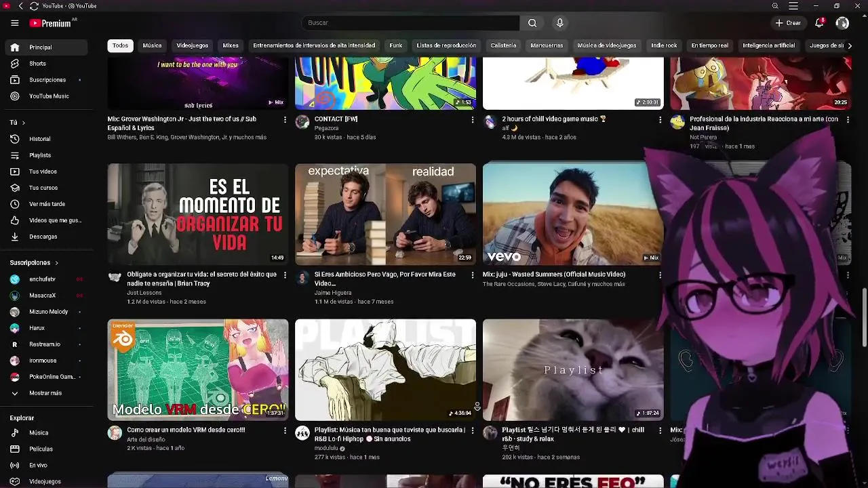The image size is (868, 488).
Task: Go to Principal home page
Action: click(47, 47)
